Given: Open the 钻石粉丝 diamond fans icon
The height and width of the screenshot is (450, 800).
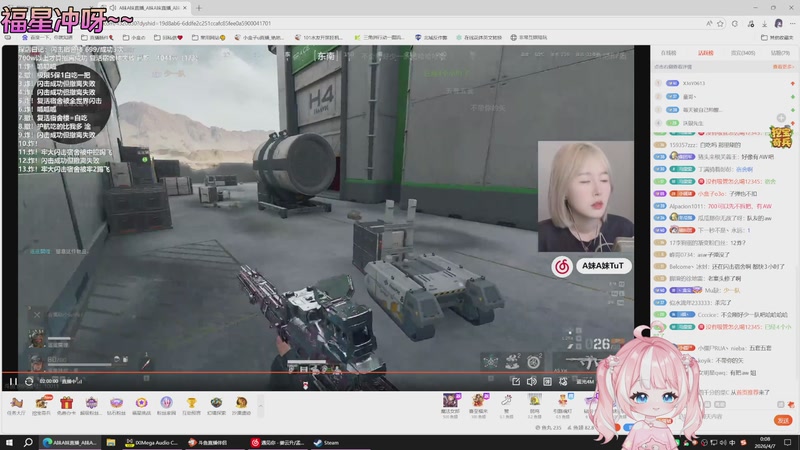Looking at the screenshot, I should coord(116,405).
